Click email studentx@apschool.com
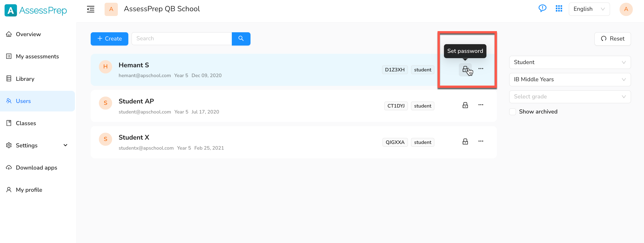Image resolution: width=644 pixels, height=243 pixels. 146,148
